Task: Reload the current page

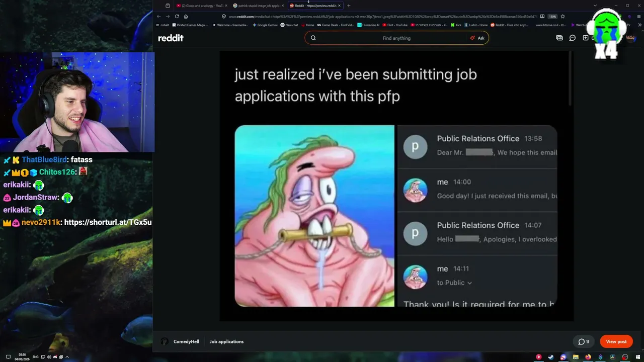Action: pos(177,17)
